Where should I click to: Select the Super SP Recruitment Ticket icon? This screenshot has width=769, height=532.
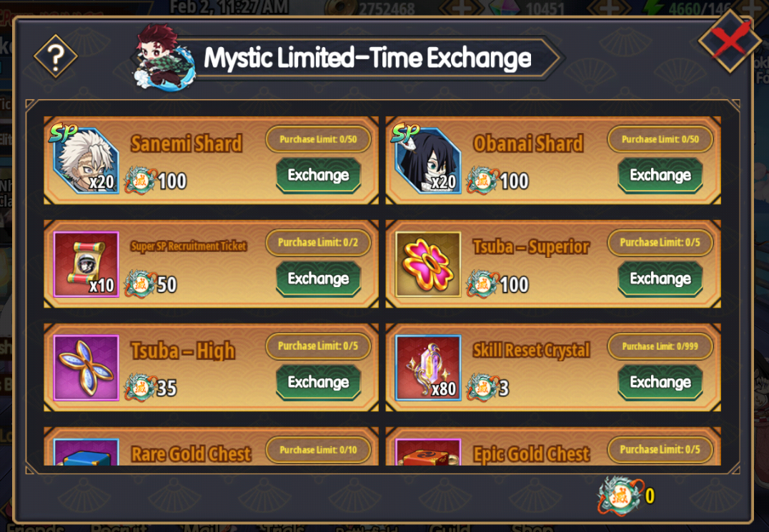(x=86, y=264)
